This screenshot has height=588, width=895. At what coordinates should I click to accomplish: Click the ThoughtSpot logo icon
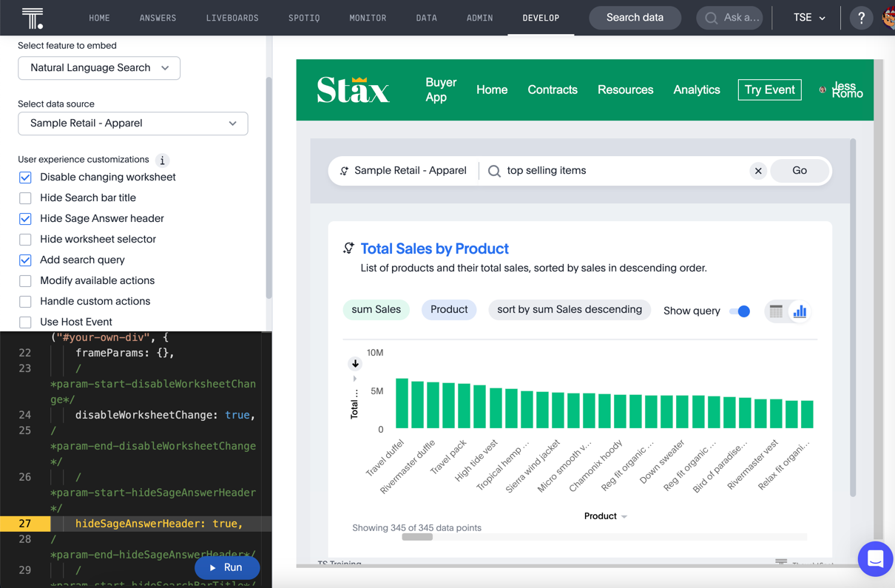pos(33,18)
